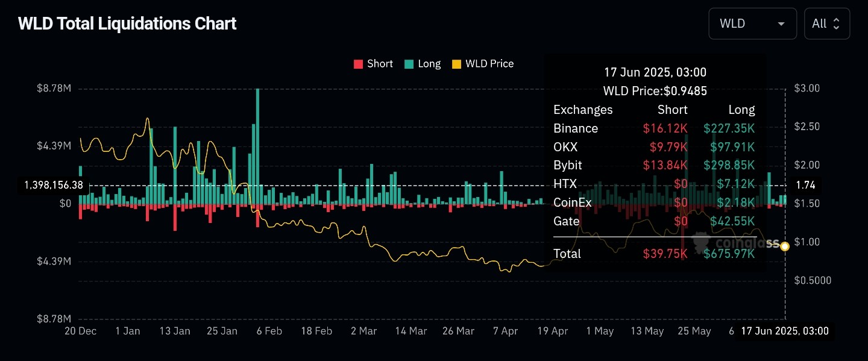
Task: Toggle the Short series in legend
Action: (373, 64)
